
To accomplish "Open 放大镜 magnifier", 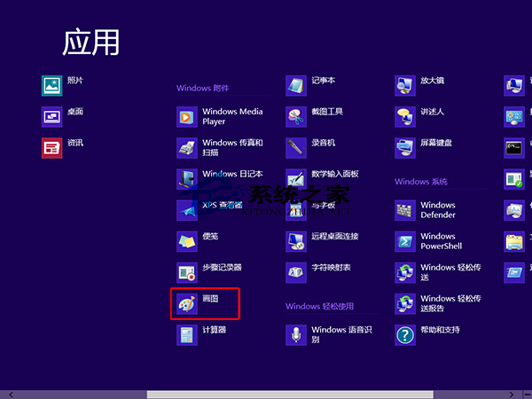I will click(x=405, y=86).
